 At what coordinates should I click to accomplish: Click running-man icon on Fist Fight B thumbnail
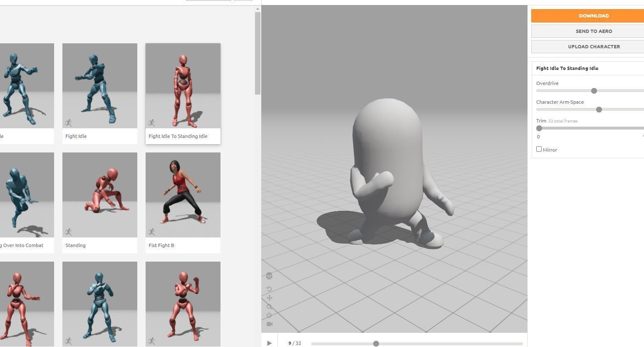(152, 232)
